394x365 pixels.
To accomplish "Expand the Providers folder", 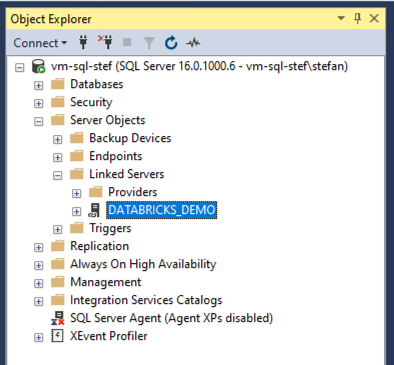I will point(77,193).
